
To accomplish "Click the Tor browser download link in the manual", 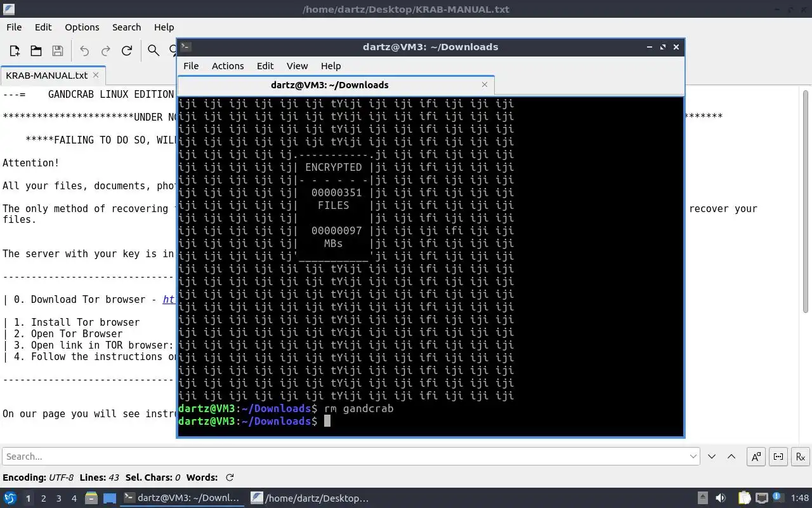I will [x=169, y=300].
